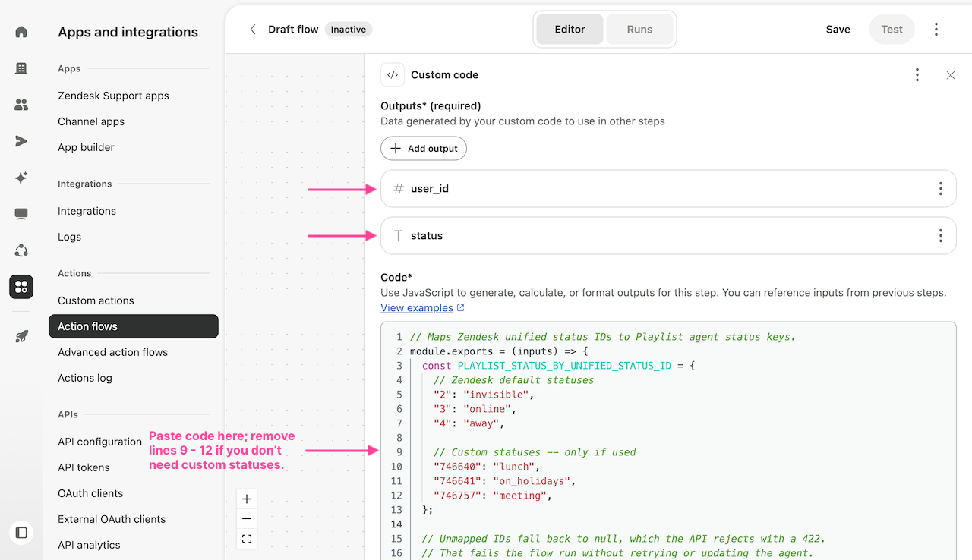This screenshot has width=972, height=560.
Task: Open App builder in sidebar
Action: coord(86,147)
